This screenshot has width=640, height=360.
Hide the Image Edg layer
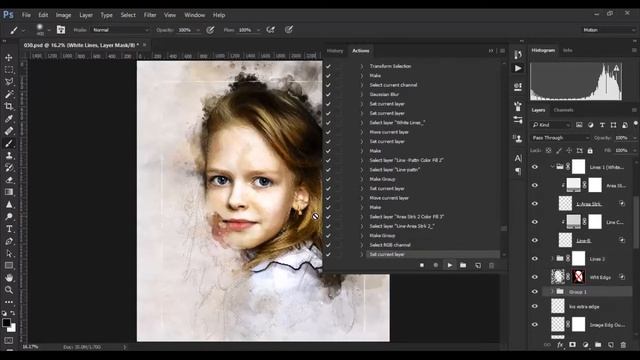(x=535, y=325)
